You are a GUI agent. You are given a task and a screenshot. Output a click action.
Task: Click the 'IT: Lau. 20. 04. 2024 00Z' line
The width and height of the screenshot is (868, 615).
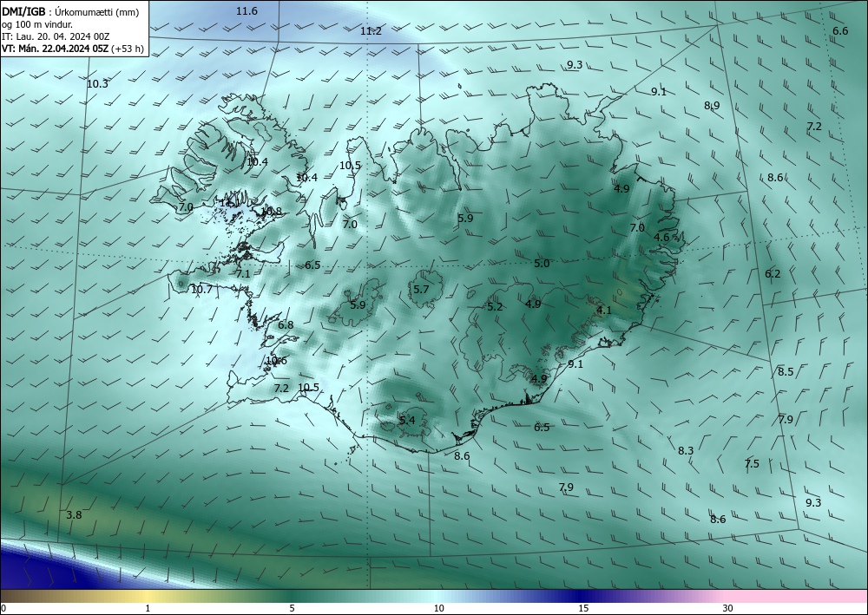coord(56,36)
